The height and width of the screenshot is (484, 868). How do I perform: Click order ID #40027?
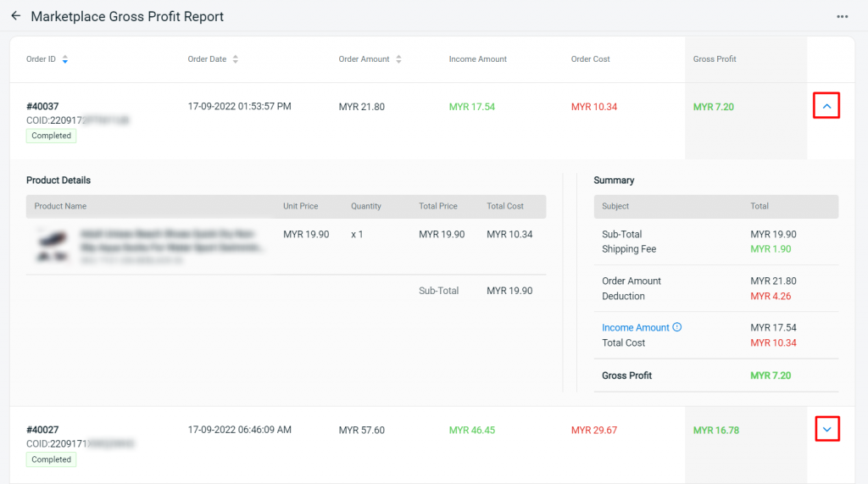point(42,430)
